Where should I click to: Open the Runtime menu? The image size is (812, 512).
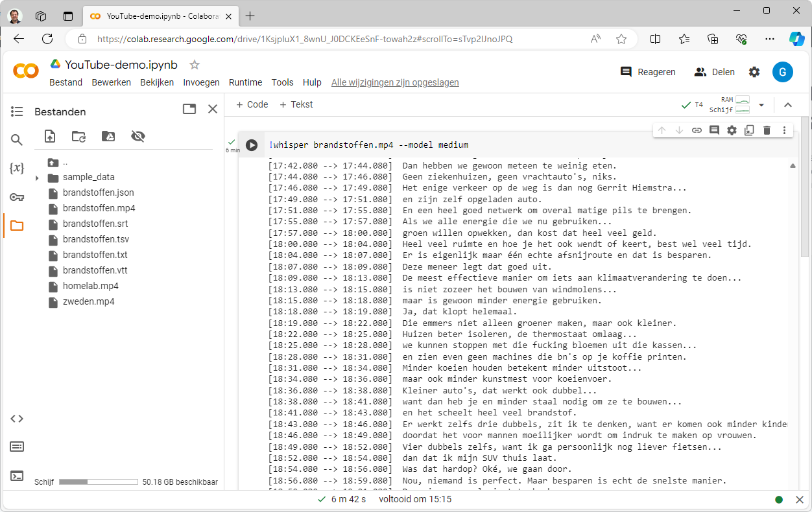(245, 82)
